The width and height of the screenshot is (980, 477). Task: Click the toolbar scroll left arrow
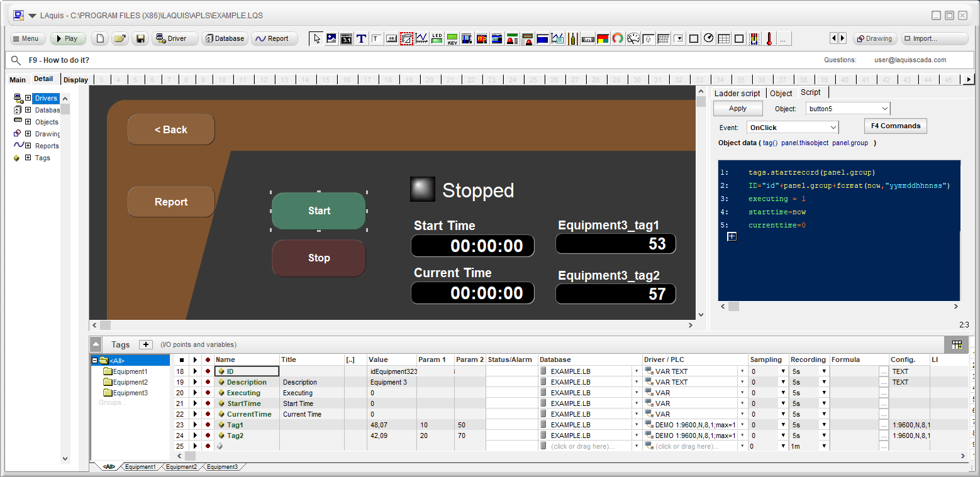pos(834,38)
